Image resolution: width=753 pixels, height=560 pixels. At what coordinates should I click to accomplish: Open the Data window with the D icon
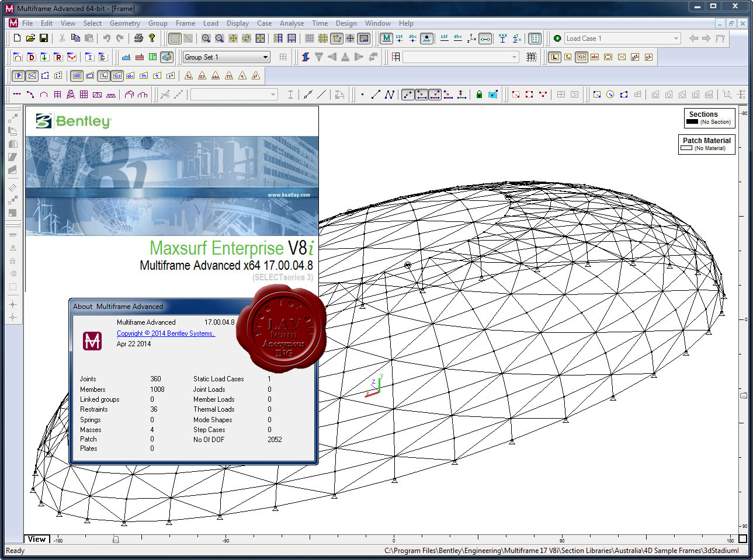pos(31,57)
